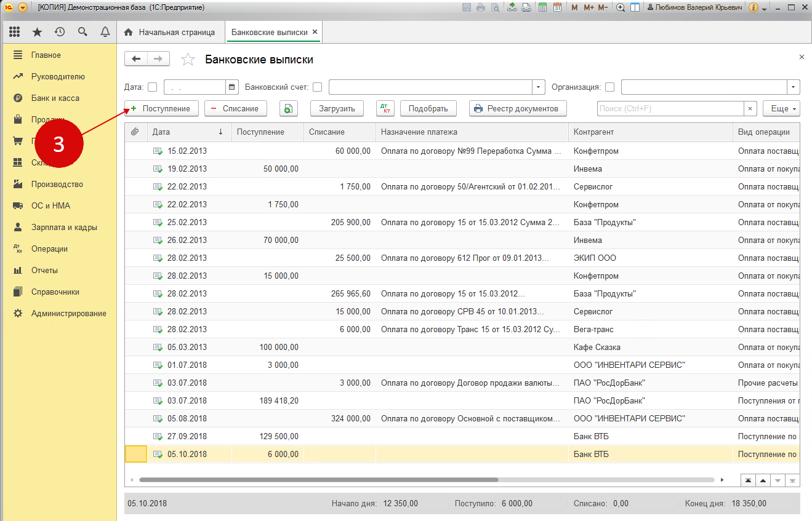
Task: Open the calendar icon in title bar
Action: click(x=557, y=7)
